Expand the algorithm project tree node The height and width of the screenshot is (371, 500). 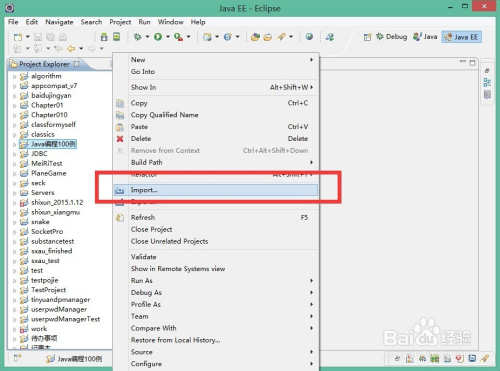pyautogui.click(x=14, y=77)
